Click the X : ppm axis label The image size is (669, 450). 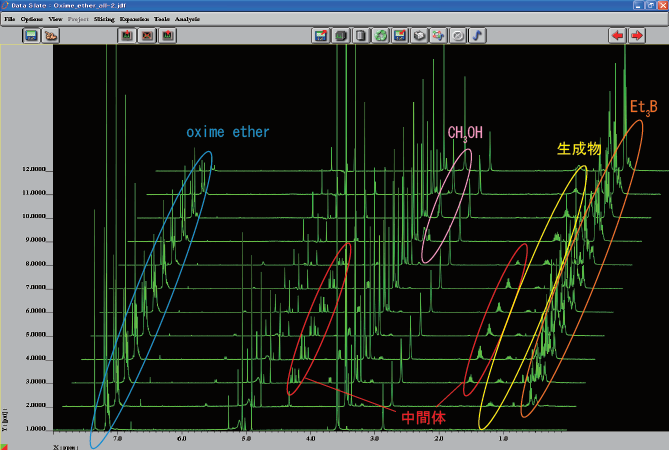click(66, 447)
